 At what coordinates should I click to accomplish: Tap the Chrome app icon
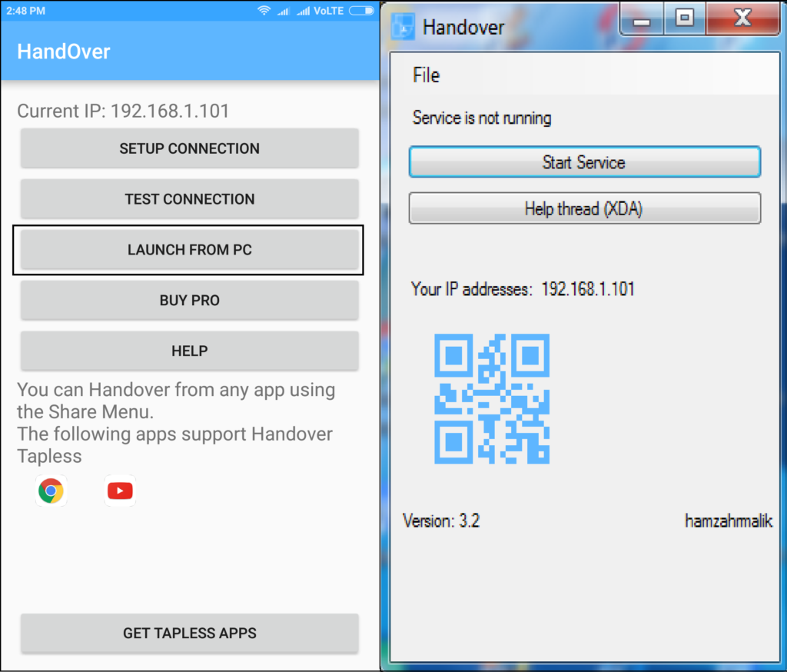[x=51, y=491]
